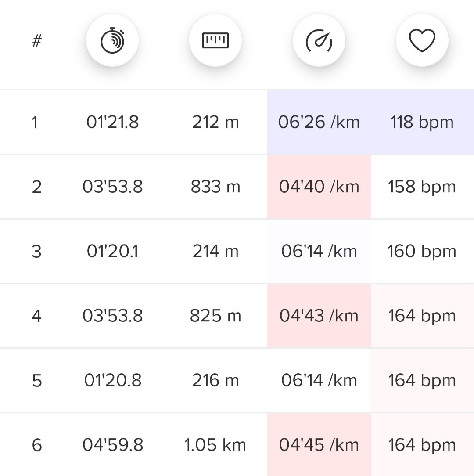
Task: Select the 1.05 km distance in lap 6
Action: coord(215,445)
